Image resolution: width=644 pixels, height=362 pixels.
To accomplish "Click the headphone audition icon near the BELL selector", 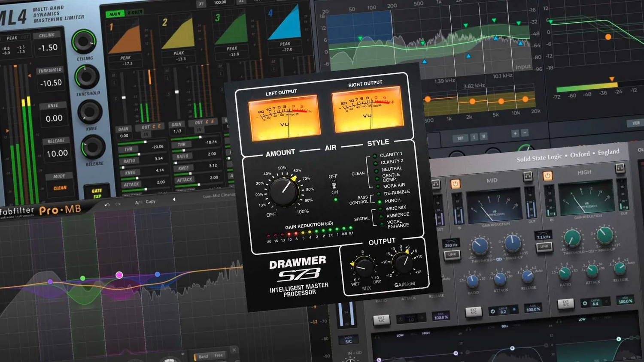I will (468, 329).
